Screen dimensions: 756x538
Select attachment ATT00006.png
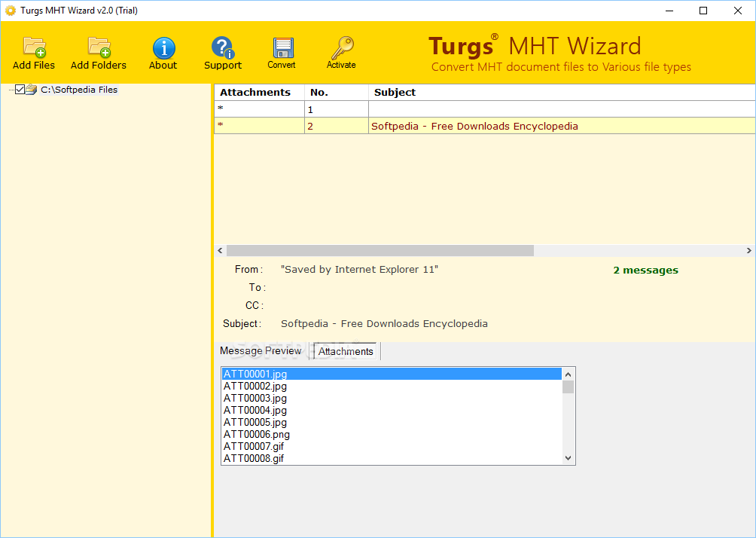click(x=392, y=434)
